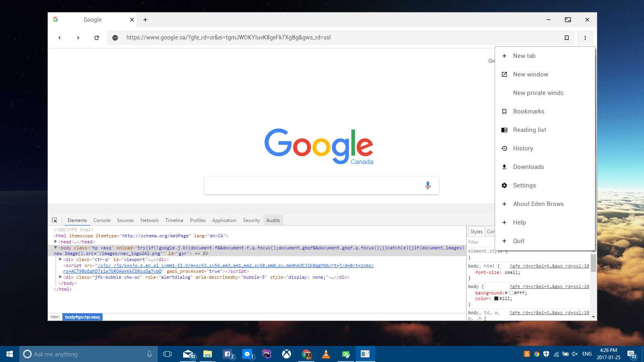This screenshot has width=644, height=362.
Task: Open the Mail app on the taskbar
Action: tap(188, 354)
